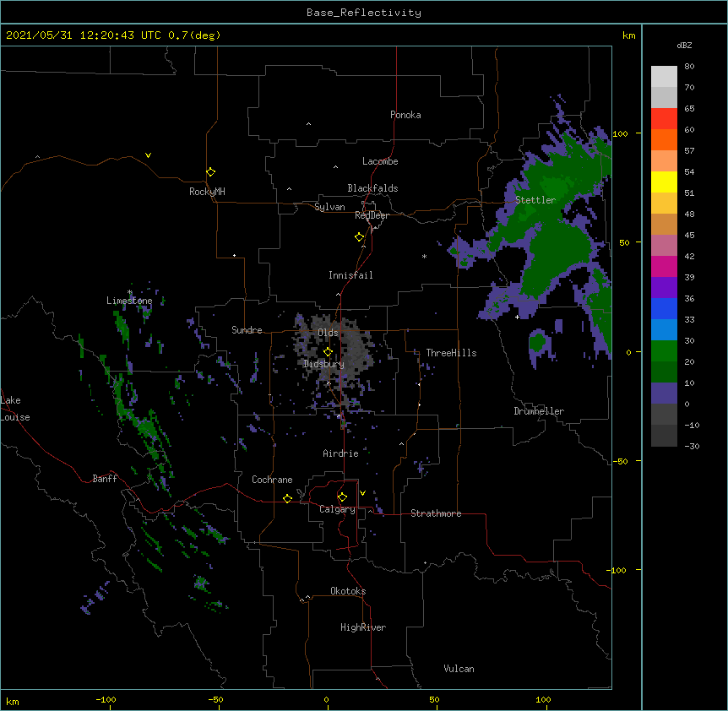Viewport: 728px width, 711px height.
Task: Click the Didsbury label
Action: pos(323,364)
